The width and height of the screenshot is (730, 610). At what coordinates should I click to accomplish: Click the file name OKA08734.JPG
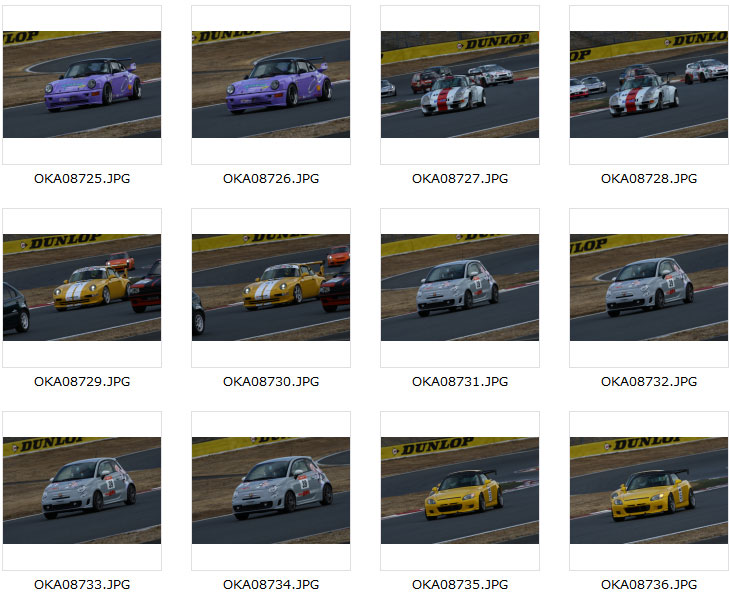tap(271, 585)
